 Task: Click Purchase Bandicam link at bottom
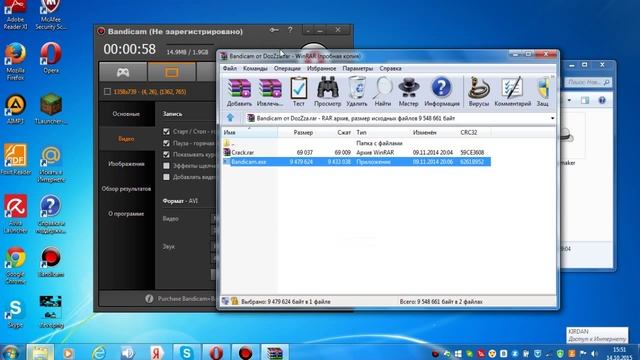187,299
